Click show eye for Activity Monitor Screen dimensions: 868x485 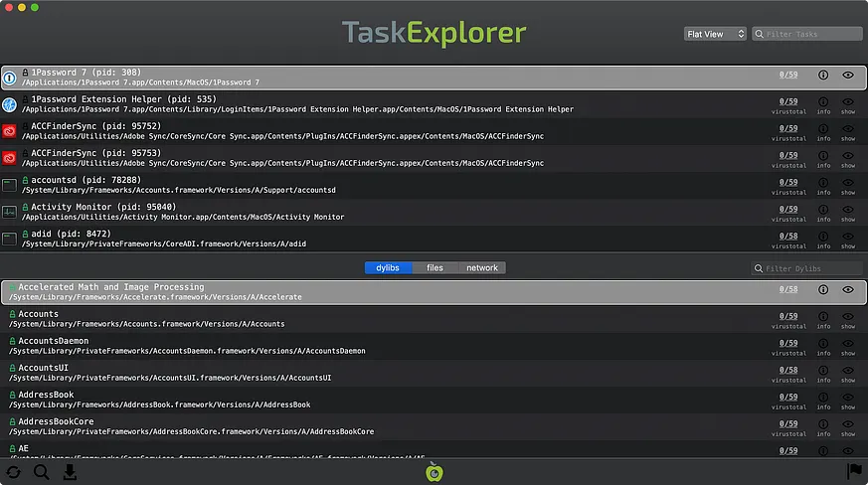coord(848,210)
